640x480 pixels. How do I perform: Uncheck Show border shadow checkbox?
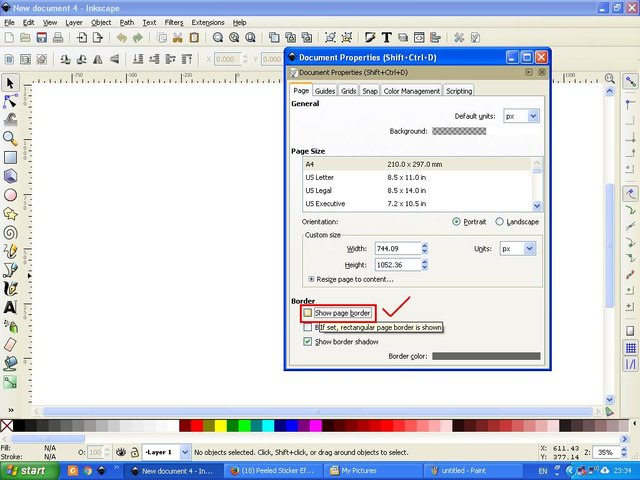tap(307, 342)
